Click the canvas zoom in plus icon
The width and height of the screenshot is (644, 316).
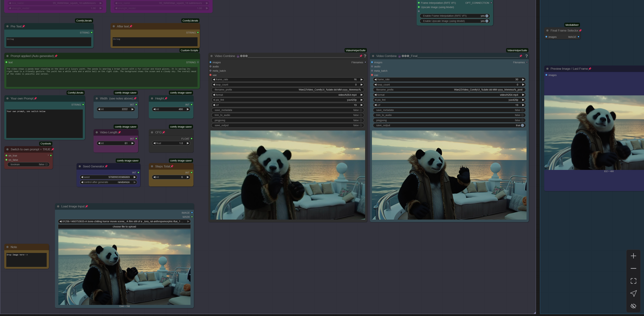(633, 256)
